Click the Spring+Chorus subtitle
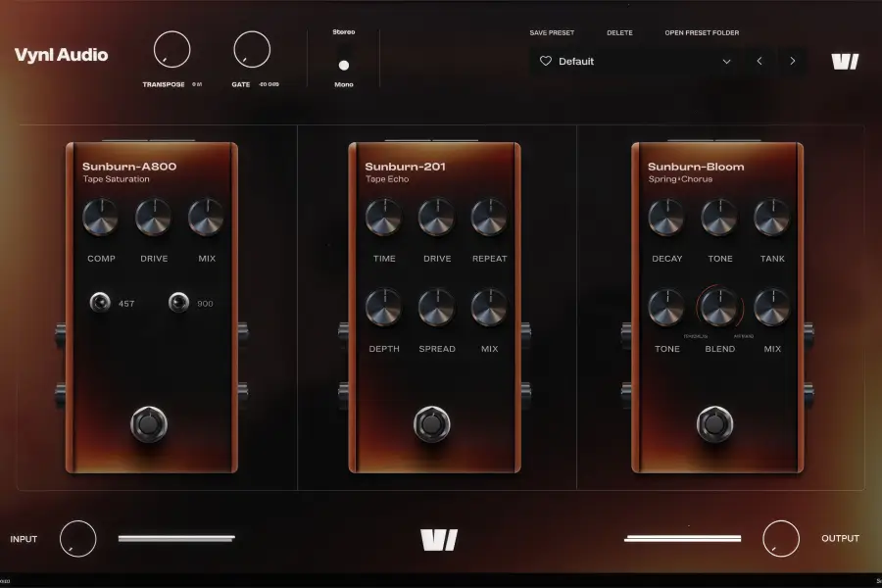Image resolution: width=882 pixels, height=588 pixels. click(680, 179)
